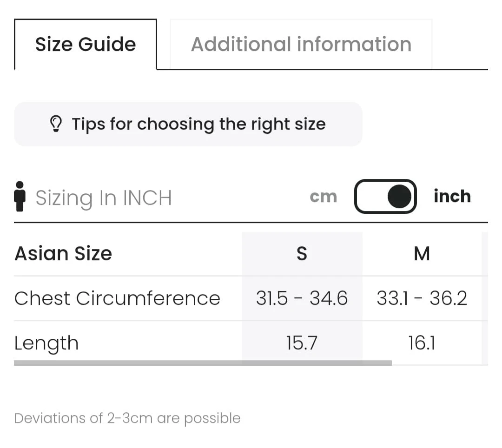Image resolution: width=502 pixels, height=448 pixels.
Task: Click the Chest Circumference row label
Action: (117, 298)
